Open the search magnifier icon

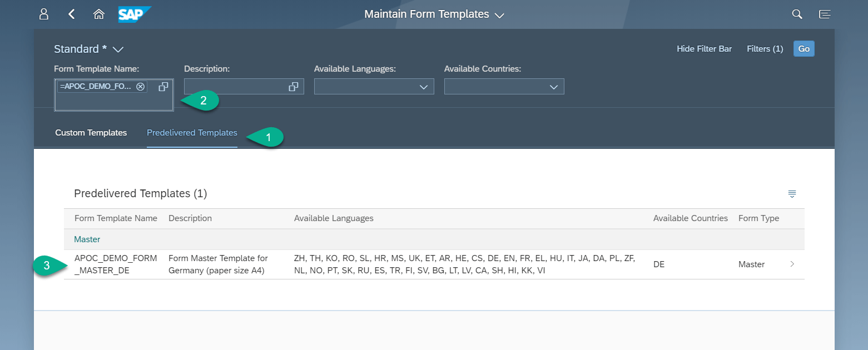[x=797, y=14]
